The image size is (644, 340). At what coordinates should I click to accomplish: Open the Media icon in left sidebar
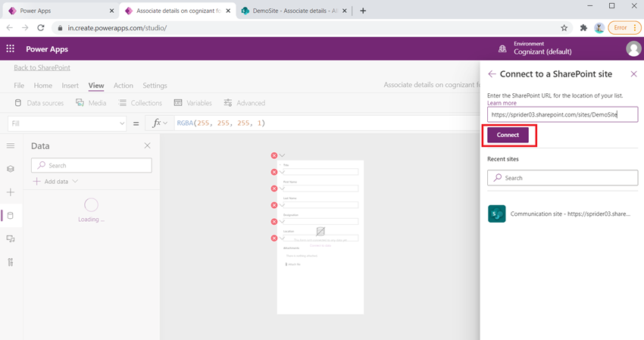(x=11, y=239)
